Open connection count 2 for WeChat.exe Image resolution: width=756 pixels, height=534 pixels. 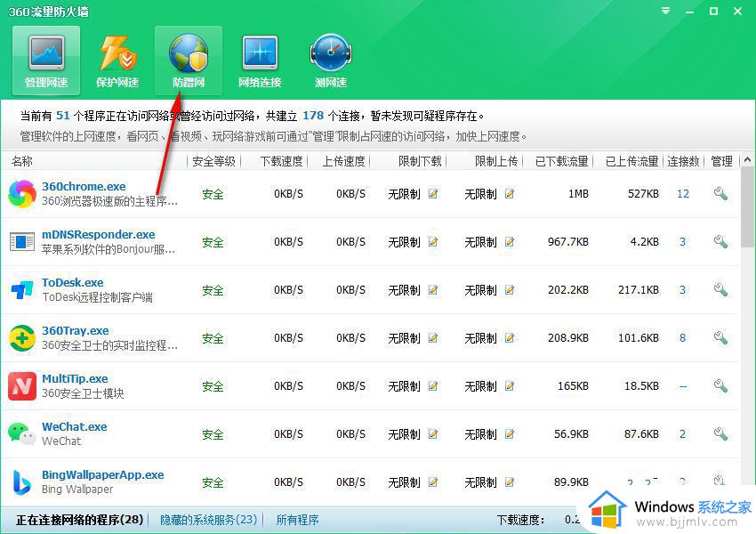[683, 434]
